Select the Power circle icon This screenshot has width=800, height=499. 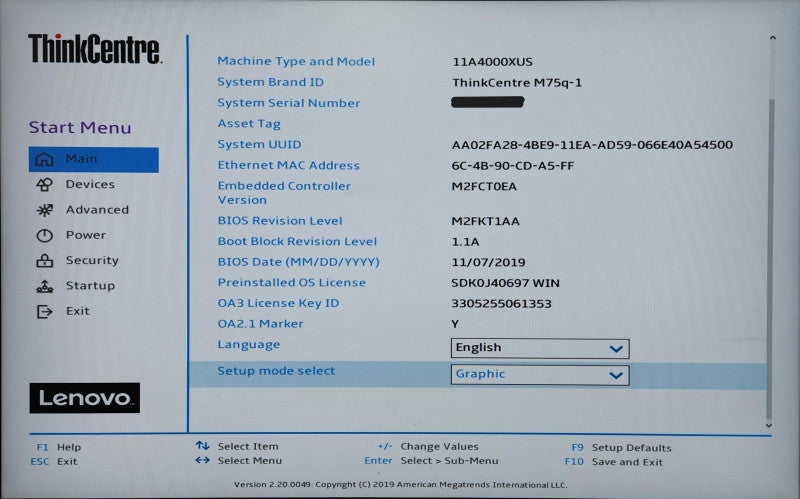(x=44, y=235)
